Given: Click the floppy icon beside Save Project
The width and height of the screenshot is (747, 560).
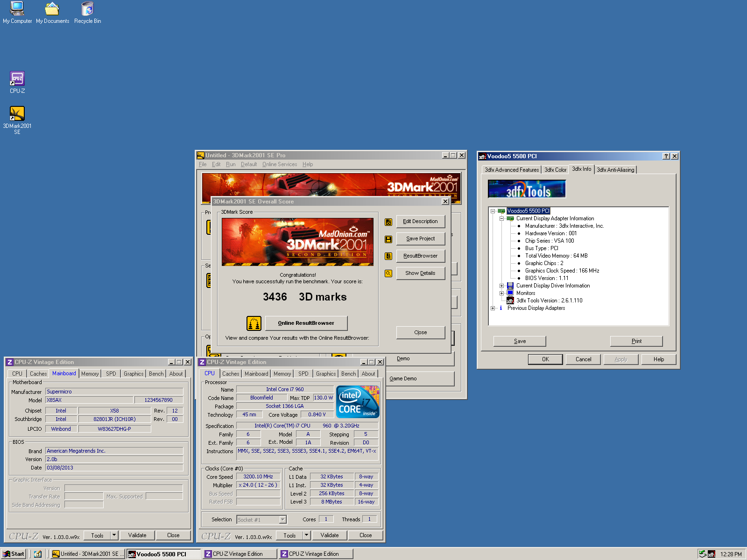Looking at the screenshot, I should point(388,239).
